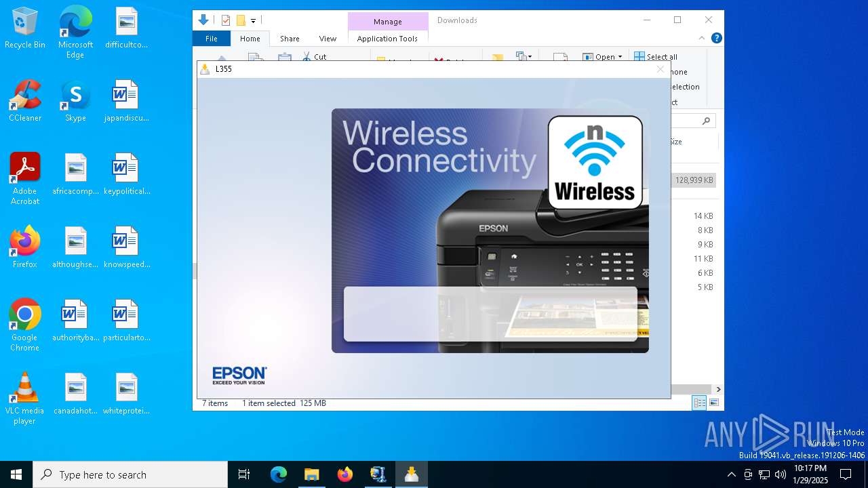Open Task View from taskbar
This screenshot has width=868, height=488.
(244, 474)
